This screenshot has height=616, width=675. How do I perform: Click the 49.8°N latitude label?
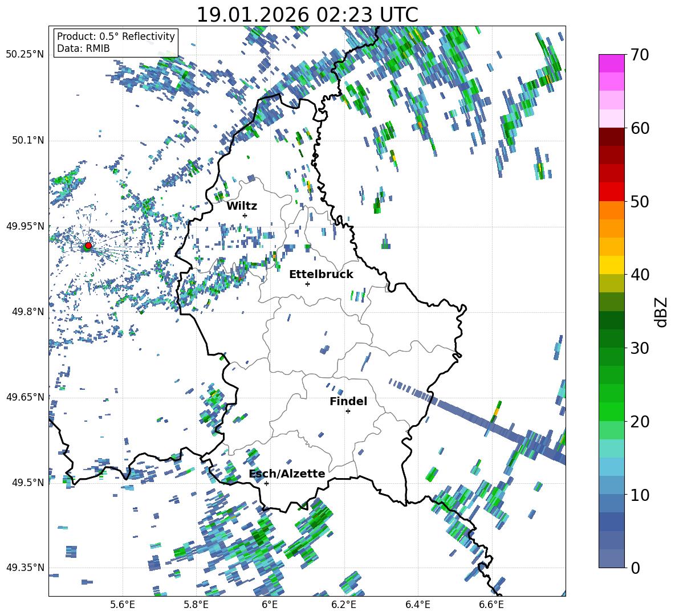pos(27,312)
